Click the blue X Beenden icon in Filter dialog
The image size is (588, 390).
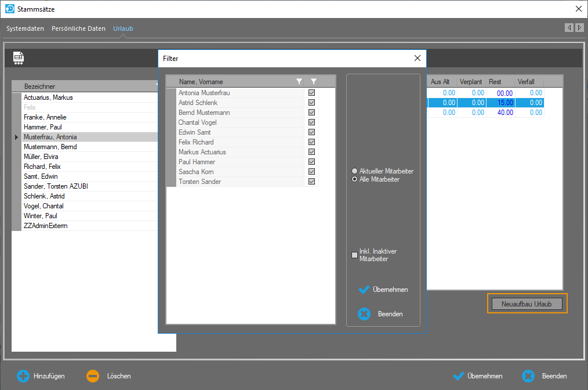point(364,314)
